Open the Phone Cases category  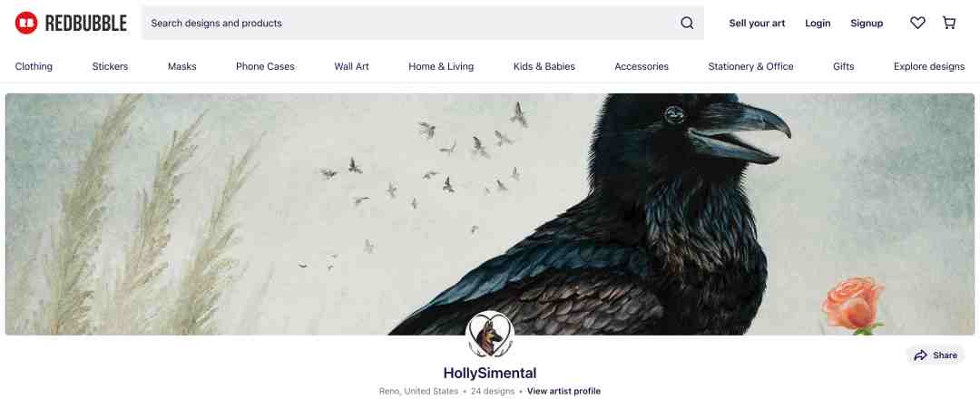(265, 66)
